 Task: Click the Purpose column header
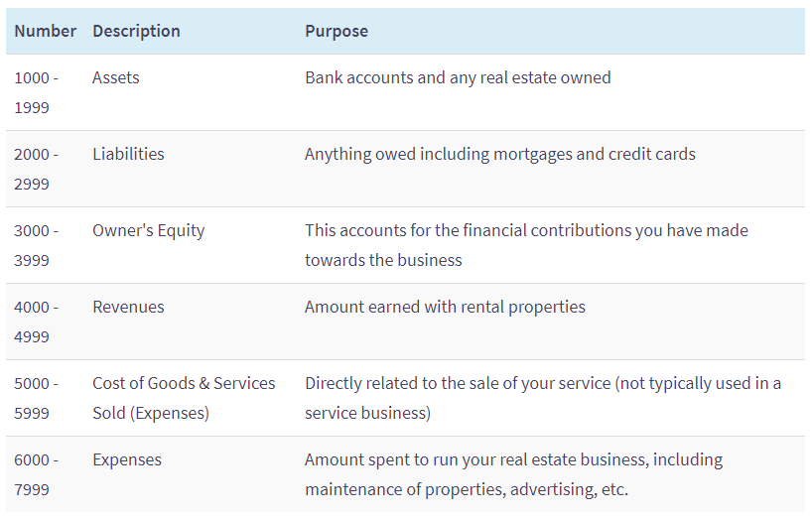coord(337,31)
